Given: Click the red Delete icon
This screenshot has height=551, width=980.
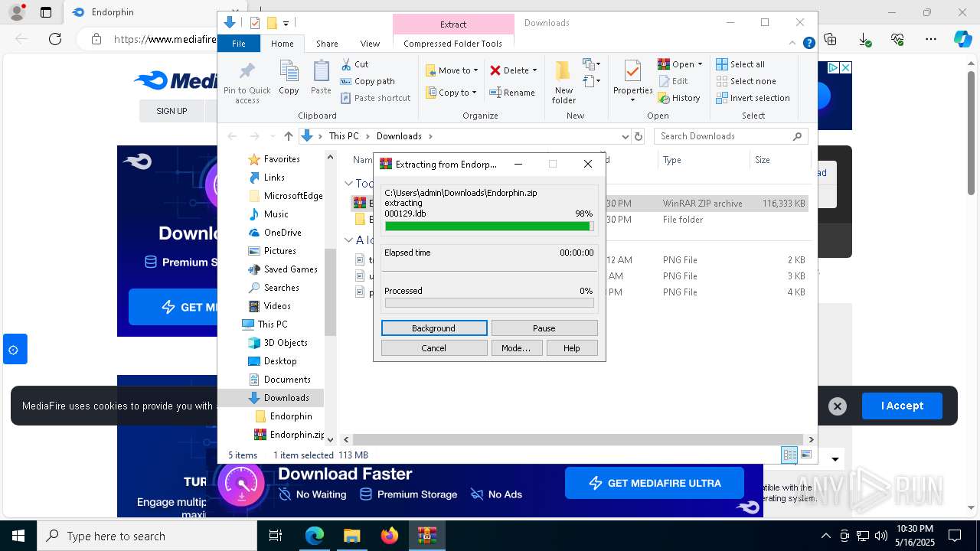Looking at the screenshot, I should (x=495, y=70).
